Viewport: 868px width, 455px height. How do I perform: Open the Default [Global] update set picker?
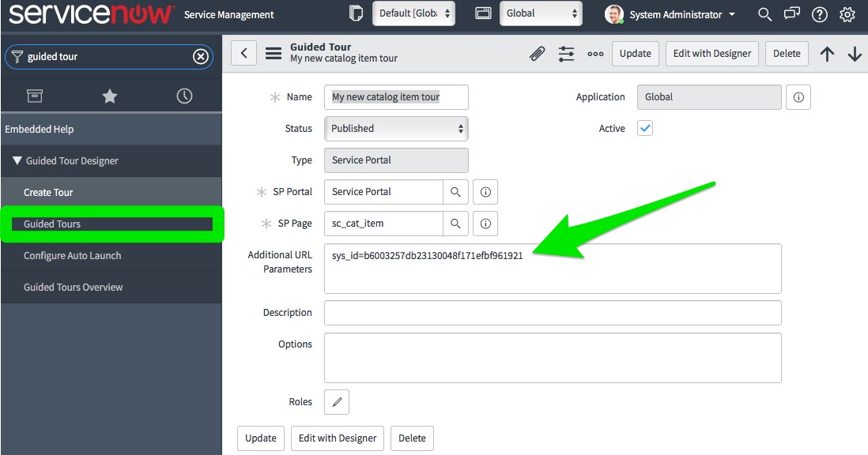coord(413,13)
